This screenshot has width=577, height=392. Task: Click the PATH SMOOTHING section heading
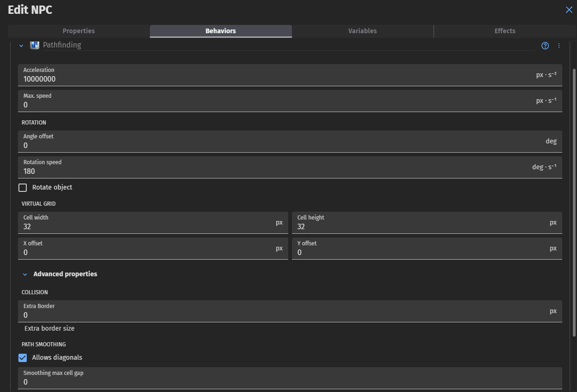pyautogui.click(x=44, y=344)
